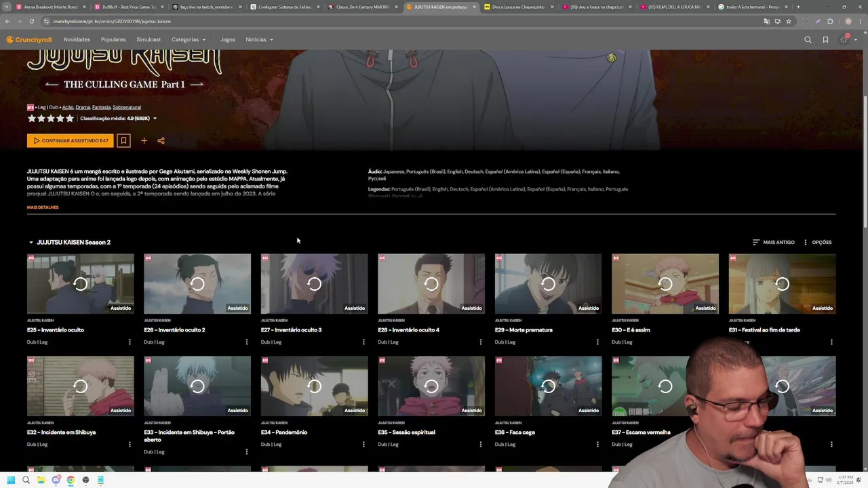Viewport: 868px width, 488px height.
Task: Replay E29 Morte prematura thumbnail
Action: pyautogui.click(x=548, y=284)
